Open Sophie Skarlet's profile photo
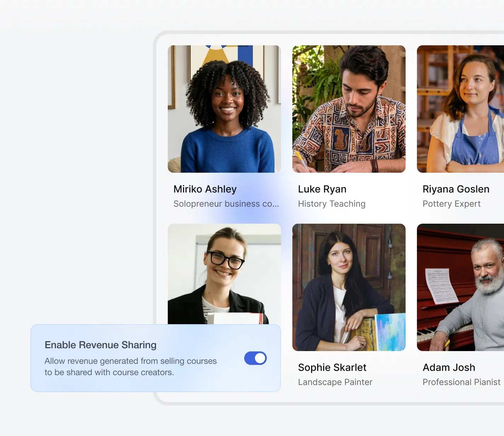The width and height of the screenshot is (504, 436). pyautogui.click(x=349, y=287)
